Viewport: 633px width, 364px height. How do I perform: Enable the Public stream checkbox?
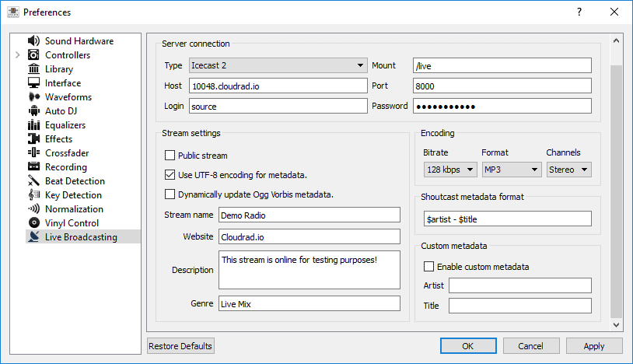170,156
